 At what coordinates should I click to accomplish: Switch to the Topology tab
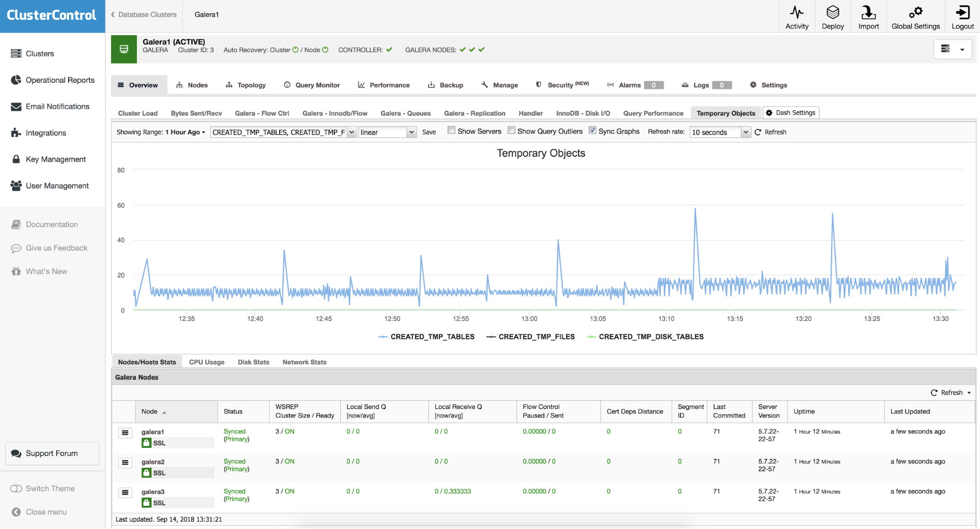246,85
